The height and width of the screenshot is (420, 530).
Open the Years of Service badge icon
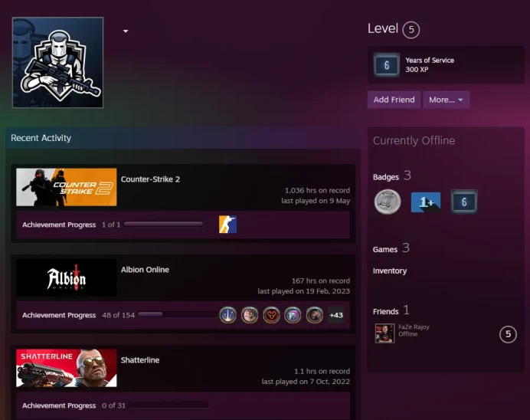(x=387, y=65)
